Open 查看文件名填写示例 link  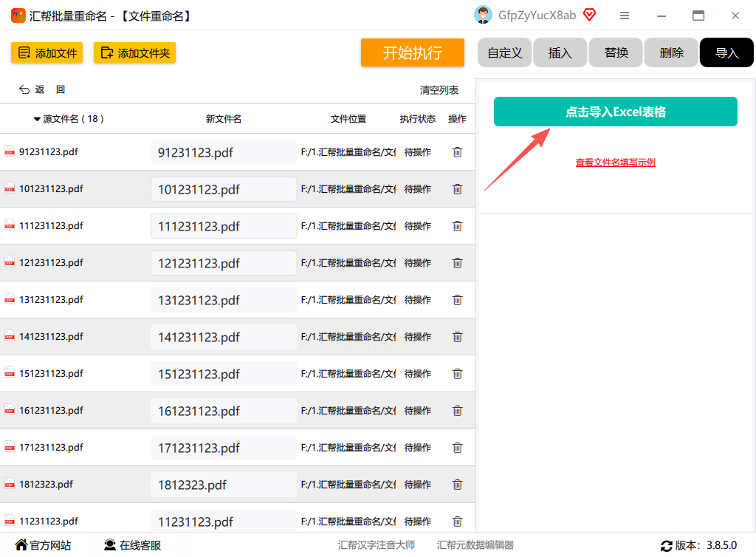[615, 163]
